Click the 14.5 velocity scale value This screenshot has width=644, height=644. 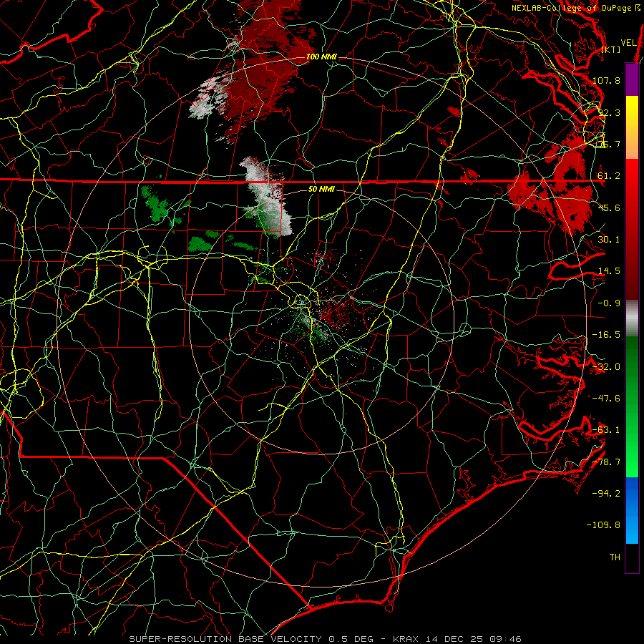(x=609, y=271)
